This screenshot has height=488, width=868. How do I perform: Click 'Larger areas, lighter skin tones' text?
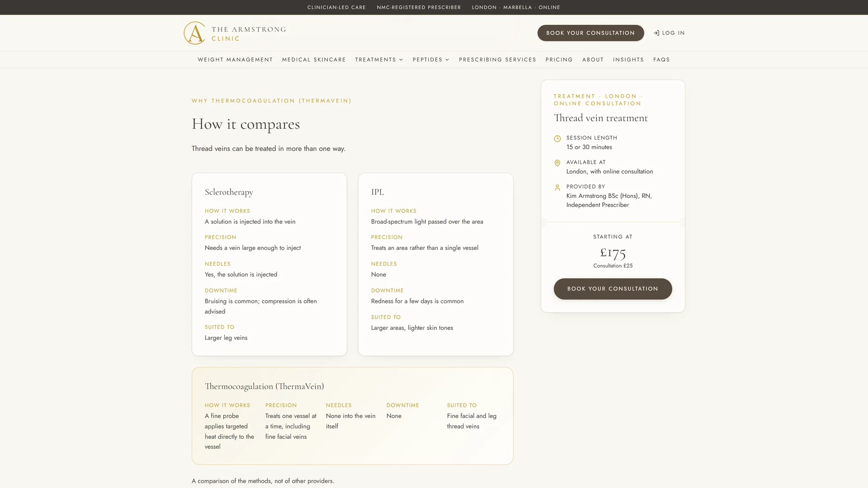click(x=412, y=328)
